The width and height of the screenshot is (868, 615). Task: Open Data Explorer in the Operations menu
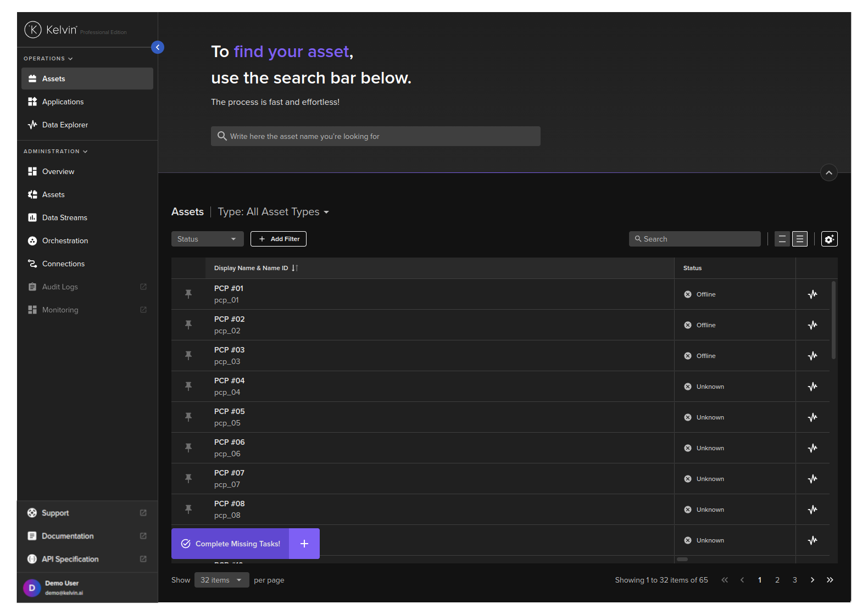(x=65, y=125)
